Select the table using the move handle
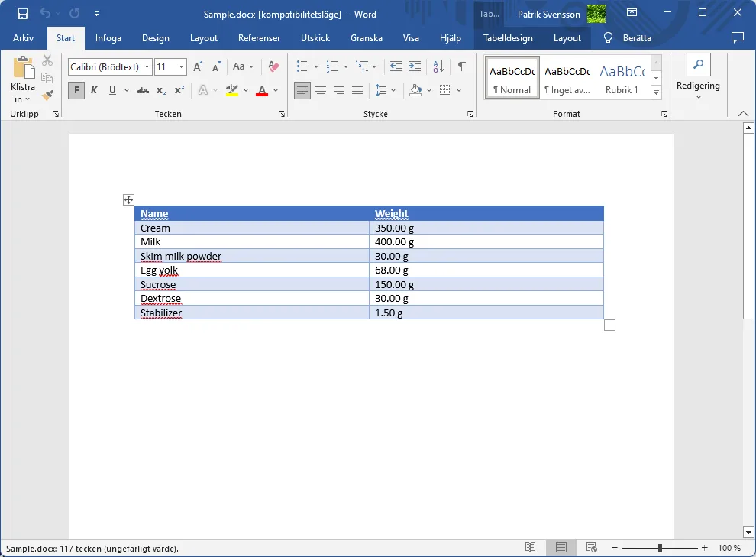The height and width of the screenshot is (557, 756). 128,199
